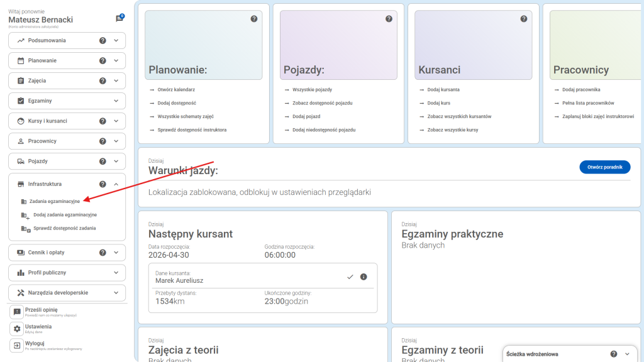
Task: Click the messages chat icon with badge
Action: (x=119, y=19)
